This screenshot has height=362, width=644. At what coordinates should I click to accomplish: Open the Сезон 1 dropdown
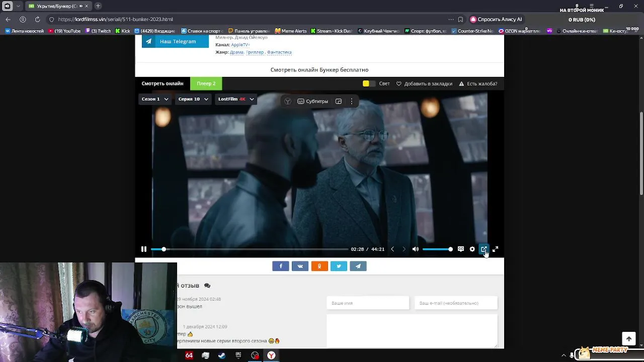click(x=155, y=99)
